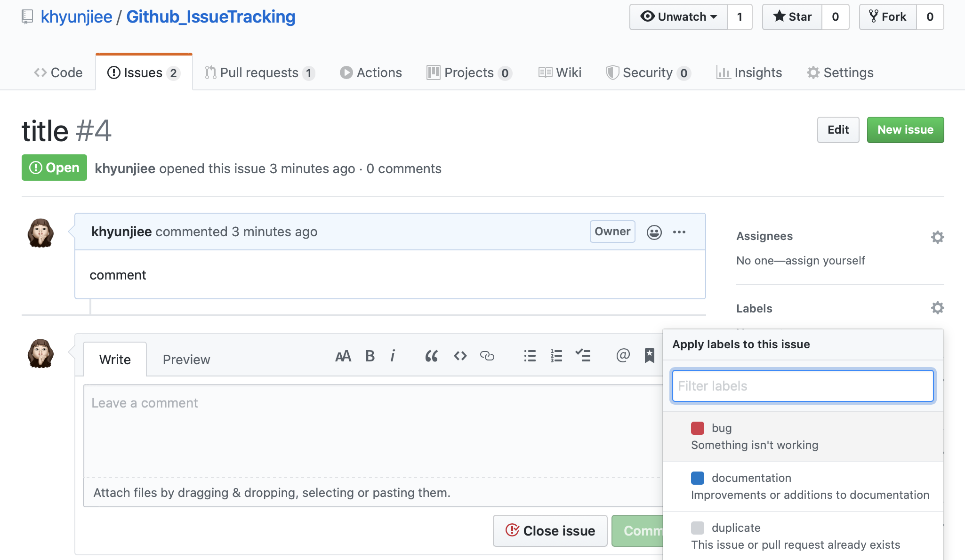Add a reaction with the smiley icon
The image size is (965, 560).
[x=654, y=232]
